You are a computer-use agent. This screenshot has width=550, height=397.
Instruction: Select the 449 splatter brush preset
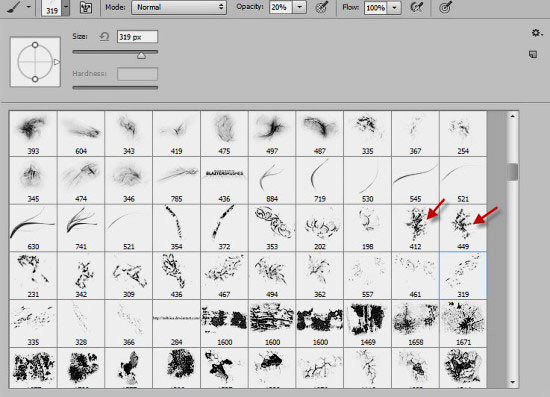tap(463, 228)
